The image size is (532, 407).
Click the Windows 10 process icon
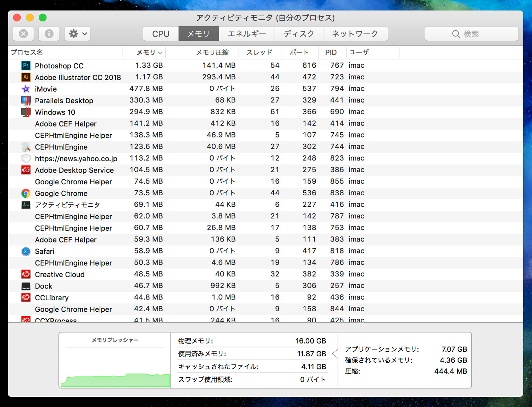pyautogui.click(x=26, y=112)
